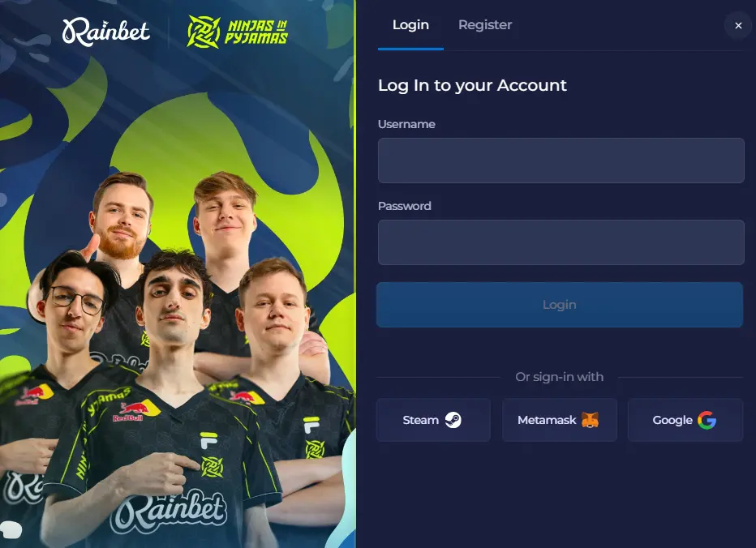Click the Ninjas in Pyjamas logo
The image size is (756, 548).
click(237, 32)
